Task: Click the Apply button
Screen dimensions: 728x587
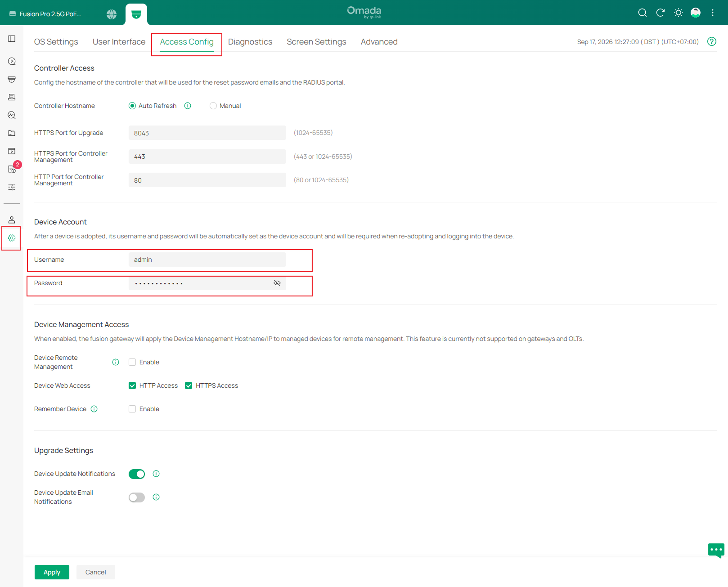Action: [x=52, y=572]
